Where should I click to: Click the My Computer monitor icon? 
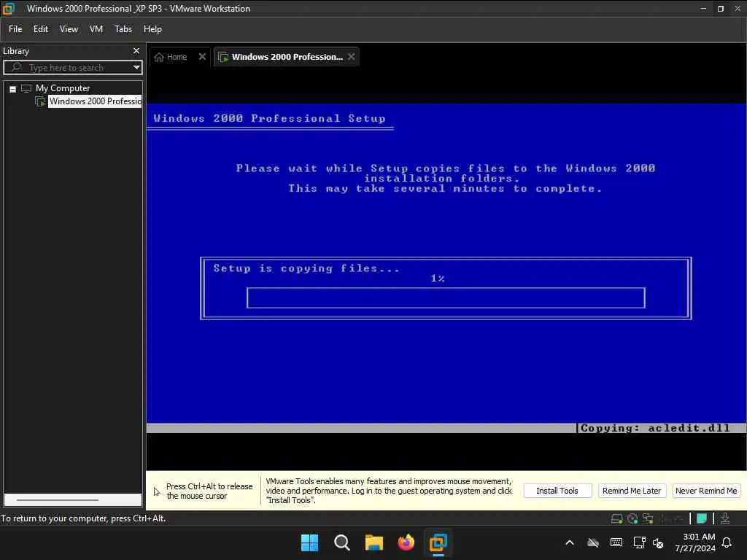tap(26, 88)
